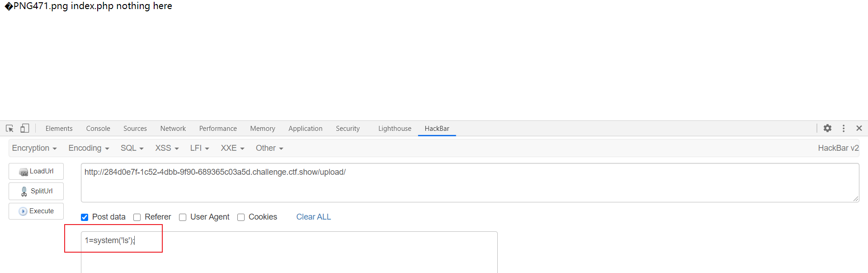Switch to the Elements tab
Viewport: 868px width, 273px height.
(x=59, y=129)
